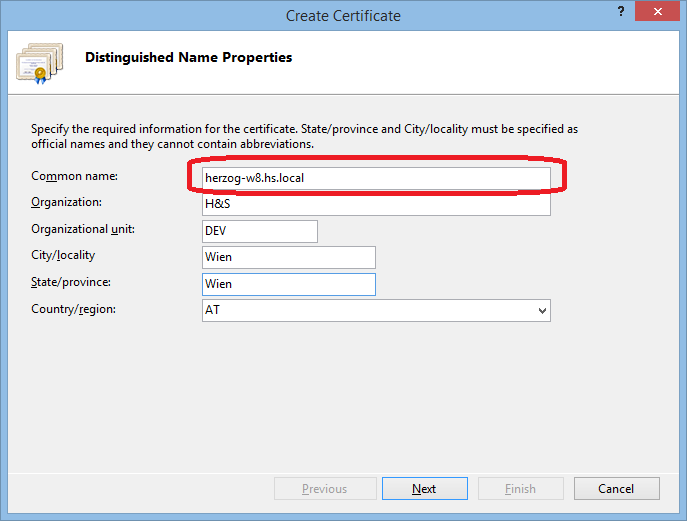Image resolution: width=687 pixels, height=521 pixels.
Task: Focus the Organization field containing H&S
Action: click(375, 204)
